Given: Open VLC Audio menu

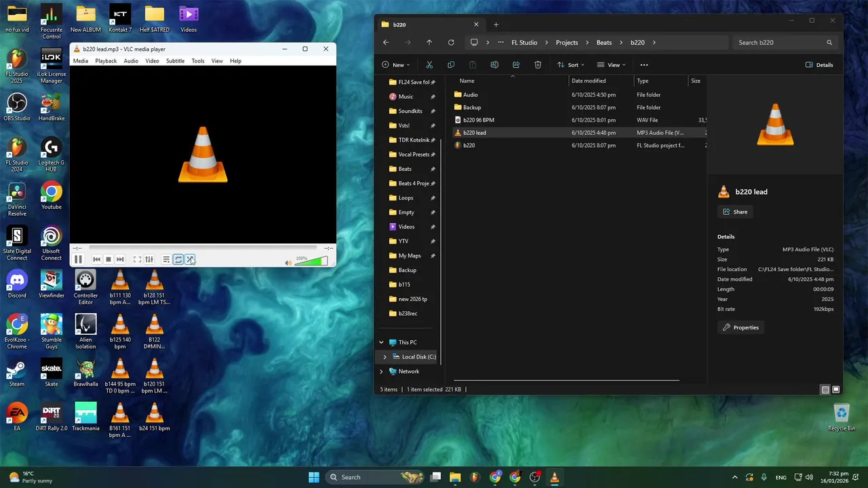Looking at the screenshot, I should tap(131, 61).
